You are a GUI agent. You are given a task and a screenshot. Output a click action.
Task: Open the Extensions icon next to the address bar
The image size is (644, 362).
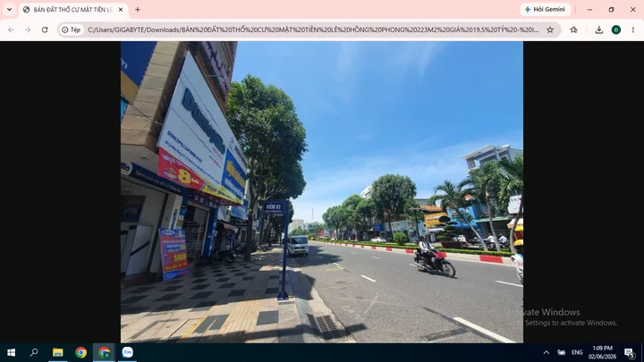pos(573,29)
